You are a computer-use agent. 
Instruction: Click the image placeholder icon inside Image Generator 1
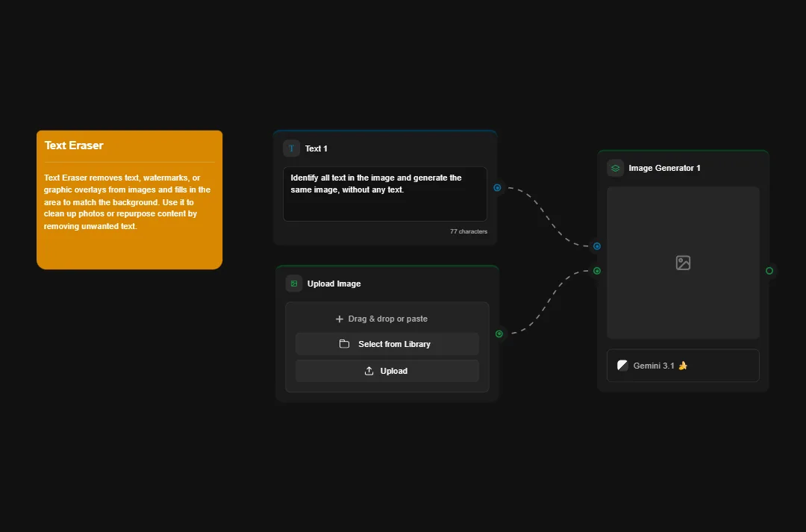pos(682,263)
